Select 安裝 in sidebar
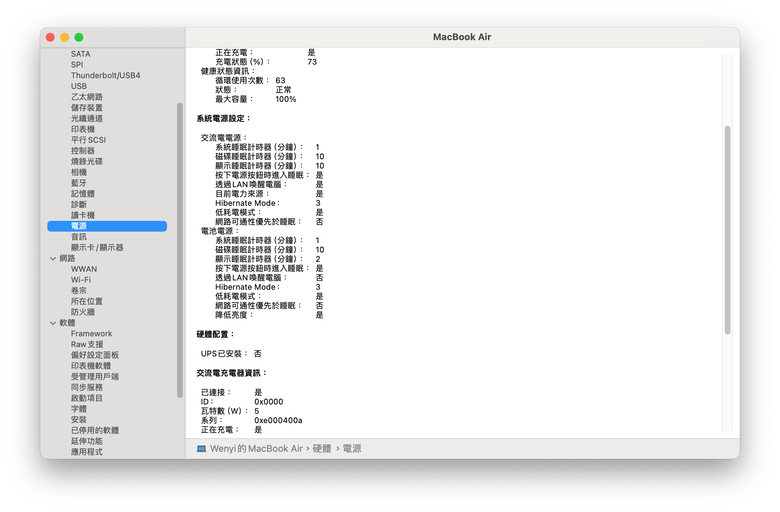Screen dimensions: 780x512 pyautogui.click(x=79, y=420)
